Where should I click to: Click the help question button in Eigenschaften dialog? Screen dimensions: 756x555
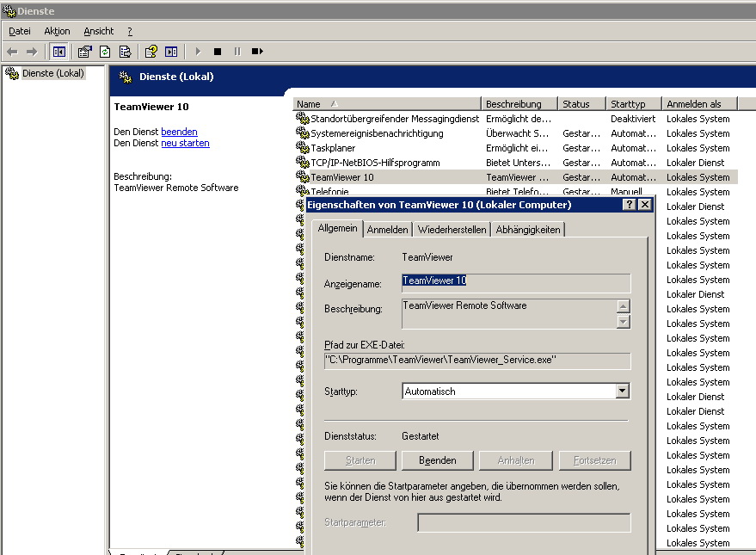click(630, 205)
